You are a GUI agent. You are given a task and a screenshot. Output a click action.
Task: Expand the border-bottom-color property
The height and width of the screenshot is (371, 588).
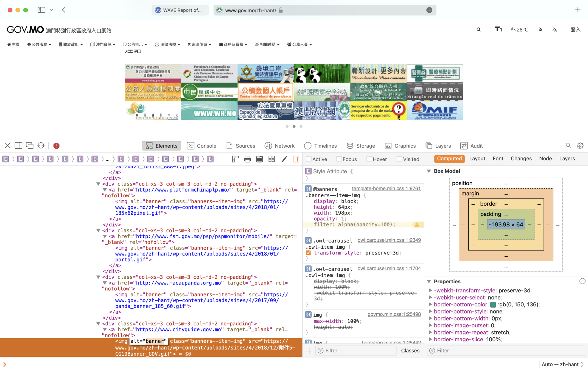[430, 304]
